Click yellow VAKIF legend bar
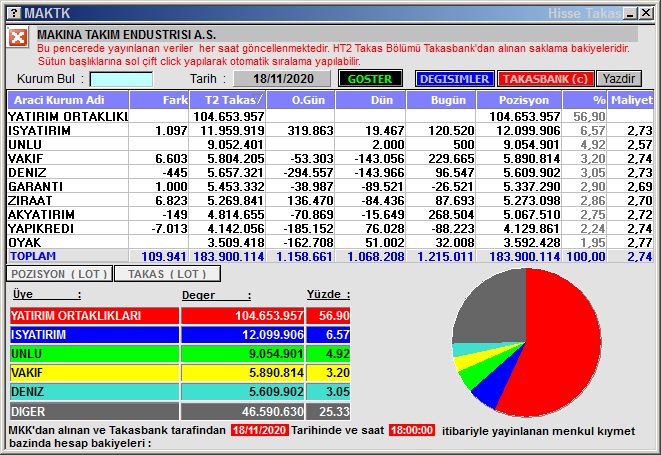The image size is (661, 455). click(94, 373)
